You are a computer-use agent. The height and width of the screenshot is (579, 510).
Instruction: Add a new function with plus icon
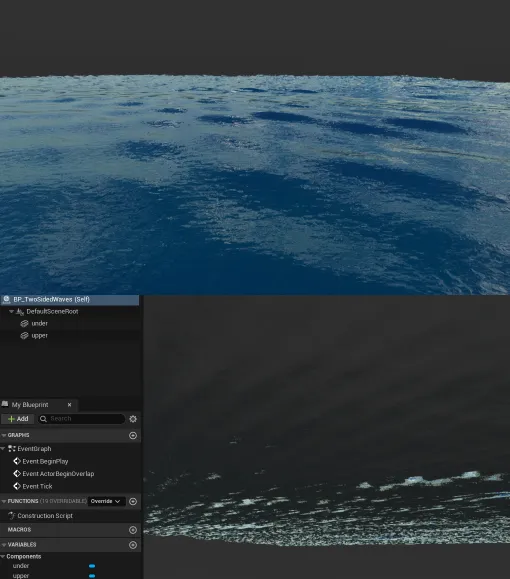133,501
